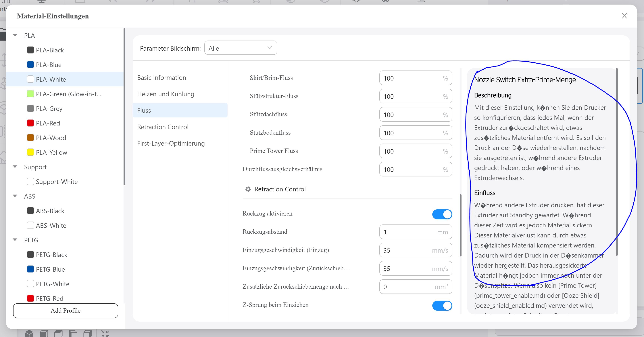Select the Fluss section

click(x=180, y=110)
